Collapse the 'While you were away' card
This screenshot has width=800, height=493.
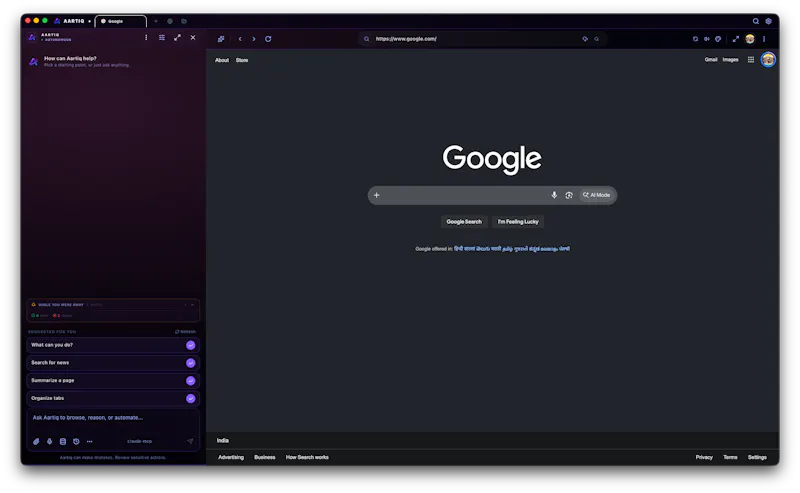click(192, 305)
